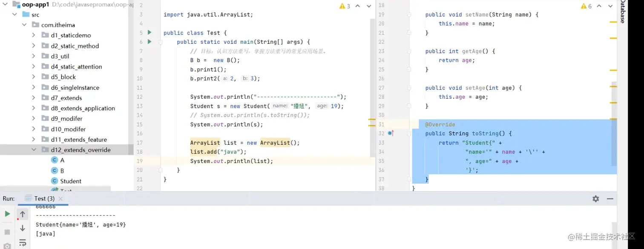Click warning triangle showing 6 problems
Screen dimensions: 644x249
click(584, 6)
